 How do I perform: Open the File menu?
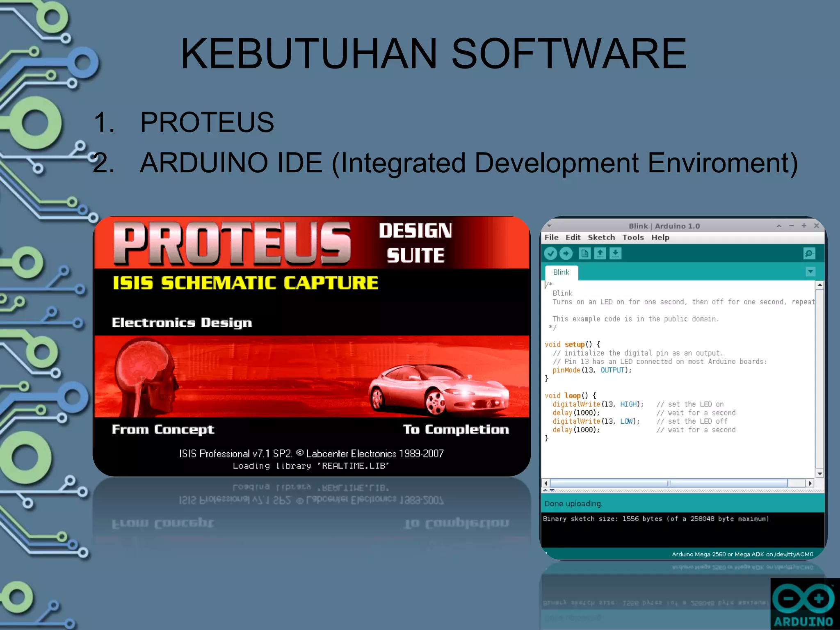(551, 237)
